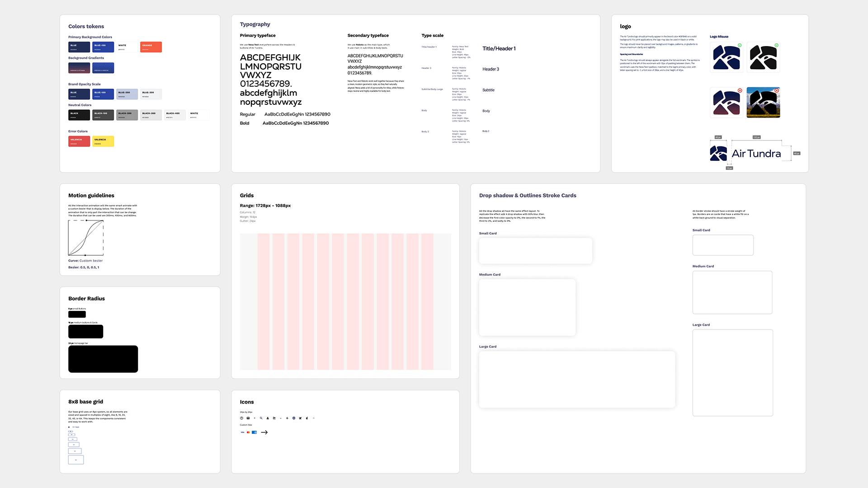
Task: Select the Black-100 neutral color swatch
Action: [103, 115]
